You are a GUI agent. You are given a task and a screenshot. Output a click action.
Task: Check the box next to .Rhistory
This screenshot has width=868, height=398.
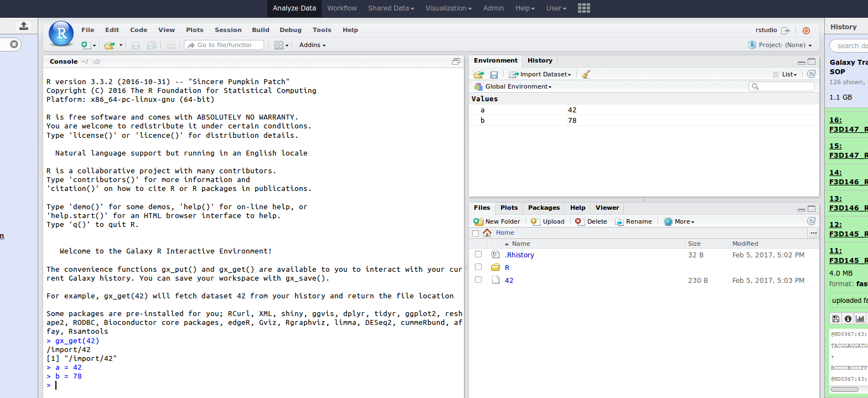[478, 255]
